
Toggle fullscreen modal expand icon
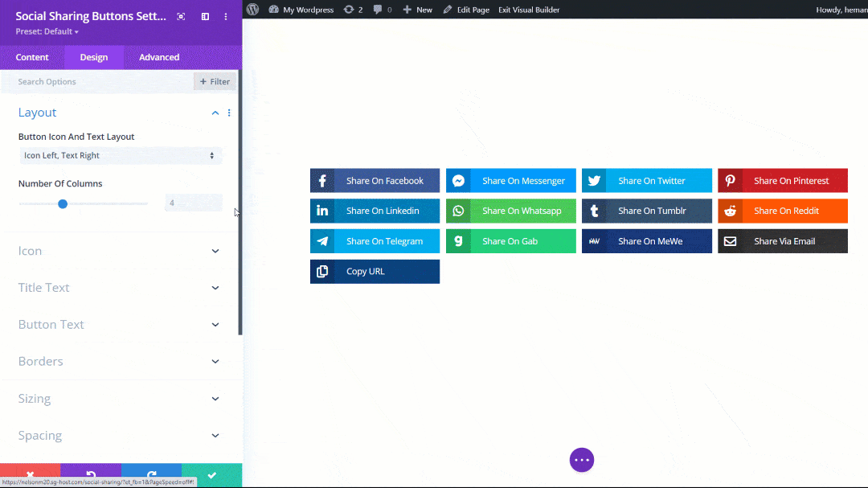(x=181, y=17)
